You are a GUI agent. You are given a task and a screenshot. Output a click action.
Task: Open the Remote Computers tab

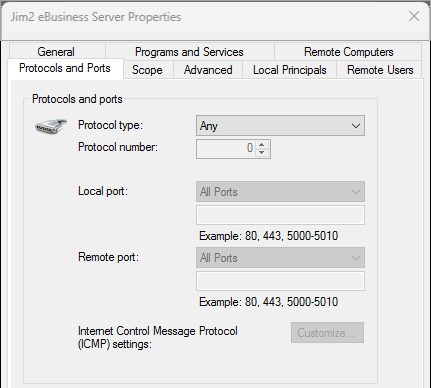click(x=348, y=51)
